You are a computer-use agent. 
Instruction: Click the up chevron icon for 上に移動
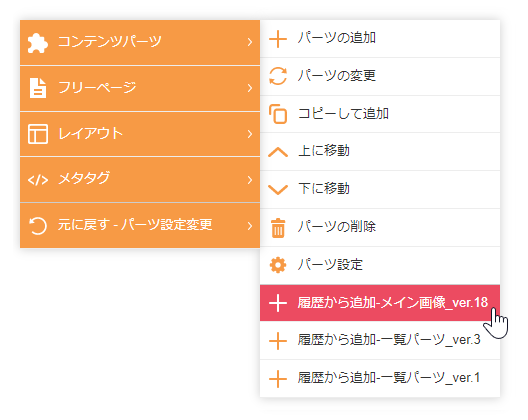tap(278, 152)
